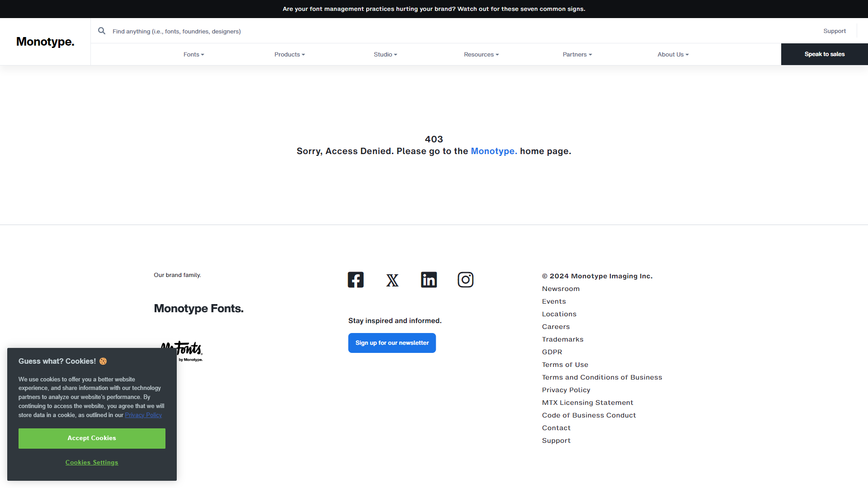This screenshot has height=488, width=868.
Task: Expand the Resources menu
Action: coord(481,54)
